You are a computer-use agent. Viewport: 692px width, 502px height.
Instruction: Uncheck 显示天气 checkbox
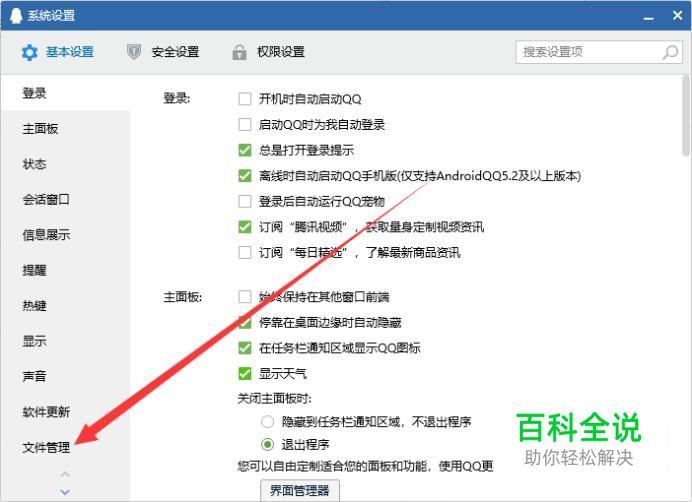(x=245, y=374)
